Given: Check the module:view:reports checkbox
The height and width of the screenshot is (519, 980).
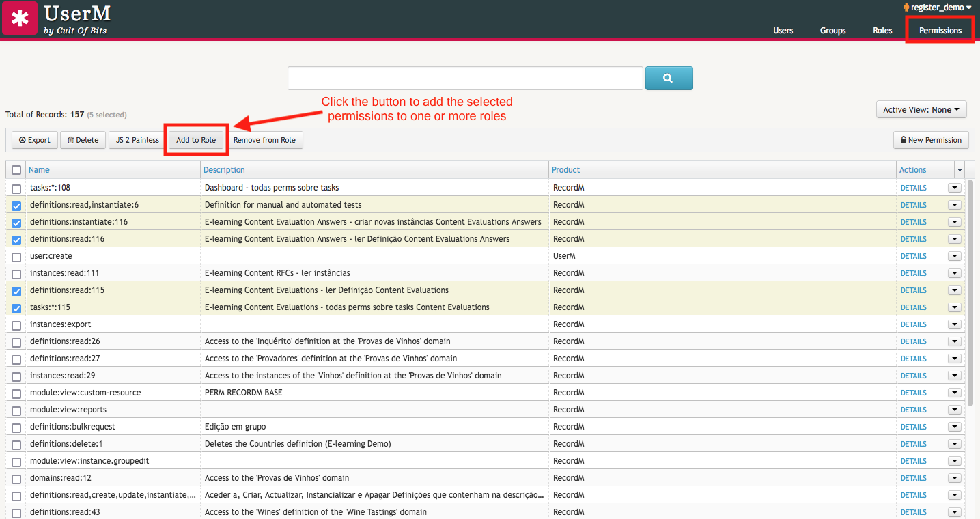Looking at the screenshot, I should pyautogui.click(x=16, y=410).
